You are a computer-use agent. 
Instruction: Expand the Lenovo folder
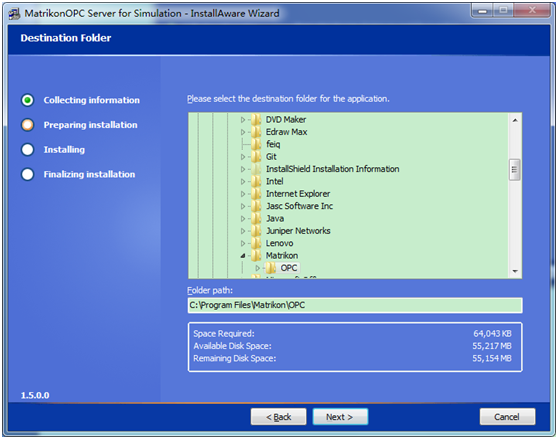pyautogui.click(x=243, y=244)
